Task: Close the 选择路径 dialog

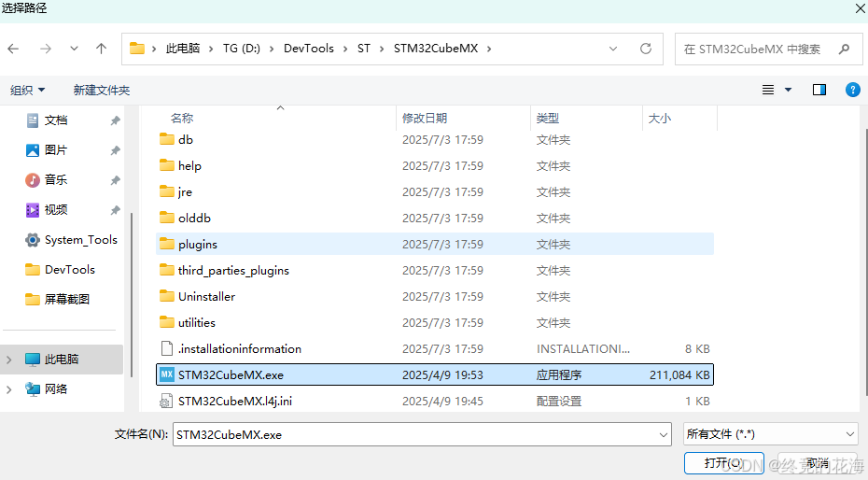Action: click(860, 8)
